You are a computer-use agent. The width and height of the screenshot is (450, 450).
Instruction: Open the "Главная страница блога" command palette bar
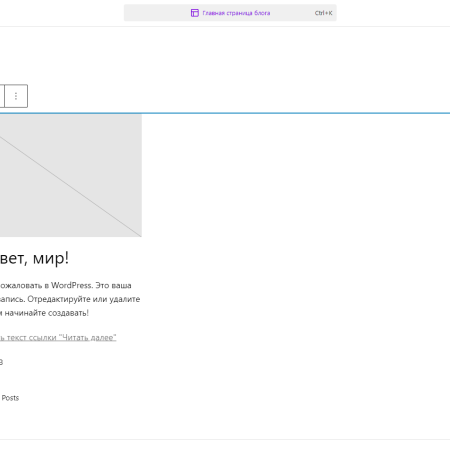click(x=230, y=13)
